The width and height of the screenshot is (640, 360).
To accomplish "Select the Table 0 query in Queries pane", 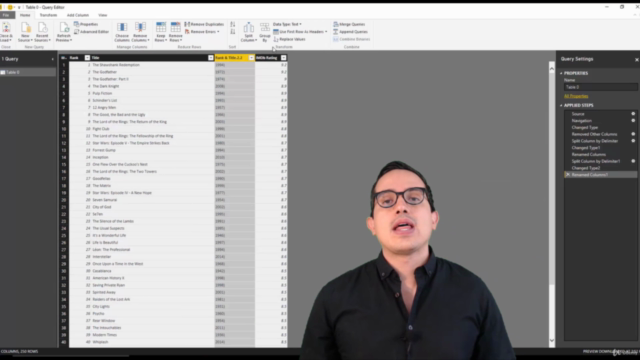I will [x=28, y=72].
